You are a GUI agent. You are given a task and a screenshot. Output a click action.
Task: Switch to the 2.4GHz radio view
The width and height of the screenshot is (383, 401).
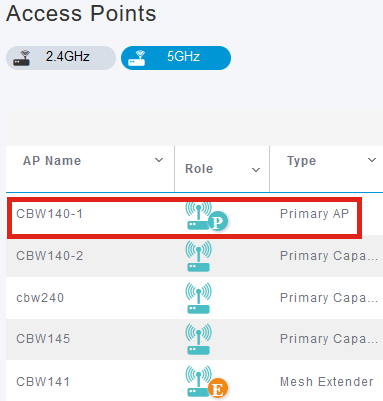click(x=61, y=58)
